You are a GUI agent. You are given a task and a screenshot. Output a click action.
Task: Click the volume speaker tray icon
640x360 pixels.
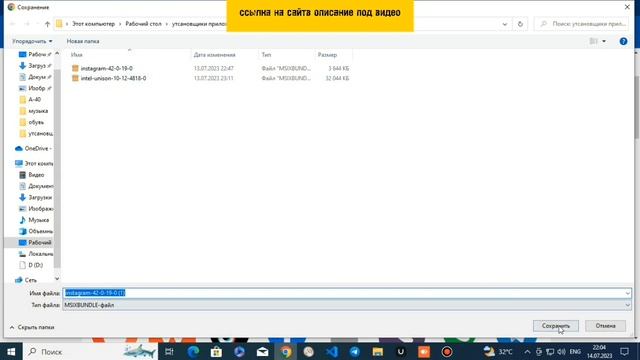tap(562, 352)
